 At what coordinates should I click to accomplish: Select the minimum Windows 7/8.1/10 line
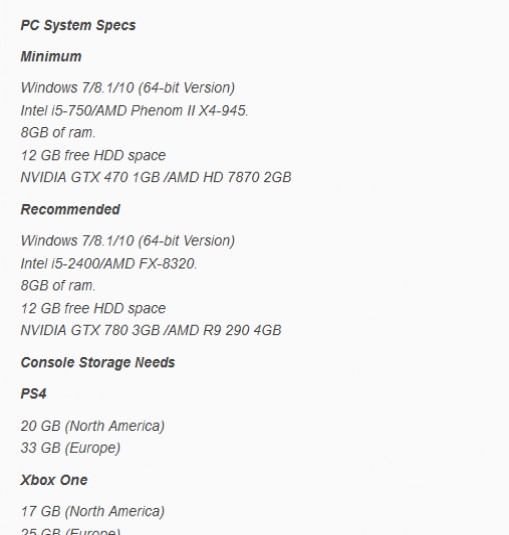[128, 88]
